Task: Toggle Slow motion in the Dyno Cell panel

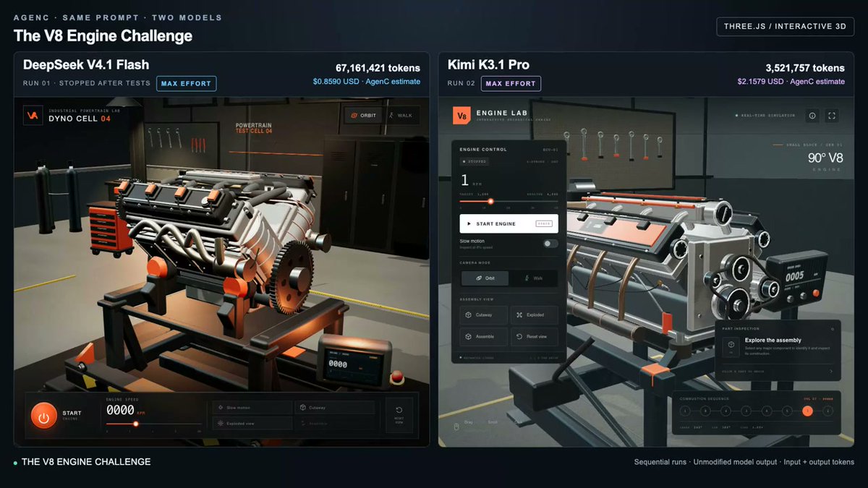Action: click(252, 408)
